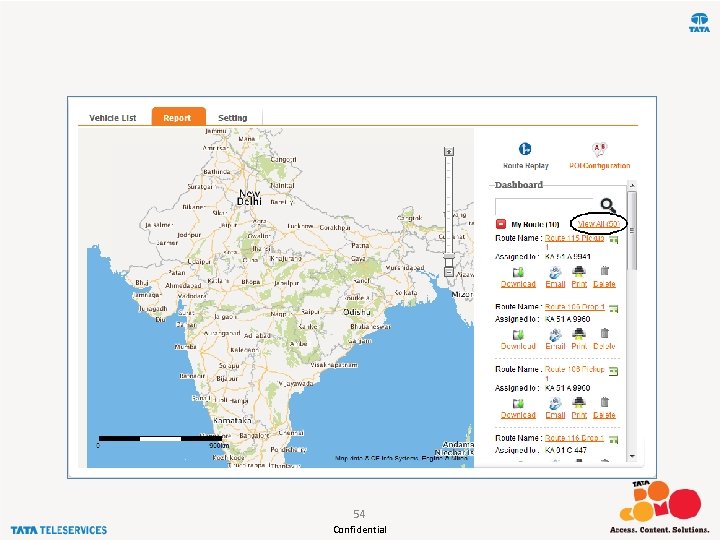This screenshot has width=720, height=540.
Task: Click vehicle number KA 51 A 9900
Action: click(568, 388)
